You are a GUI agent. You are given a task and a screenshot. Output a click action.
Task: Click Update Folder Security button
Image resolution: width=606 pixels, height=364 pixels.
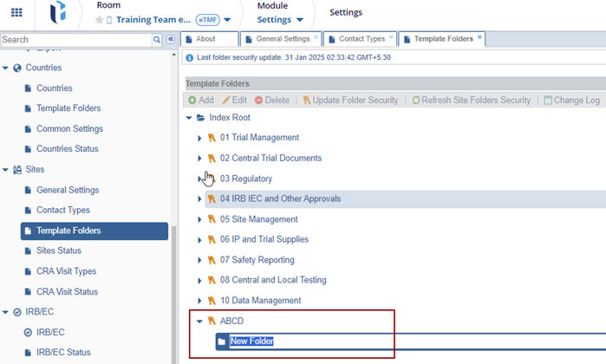click(349, 101)
